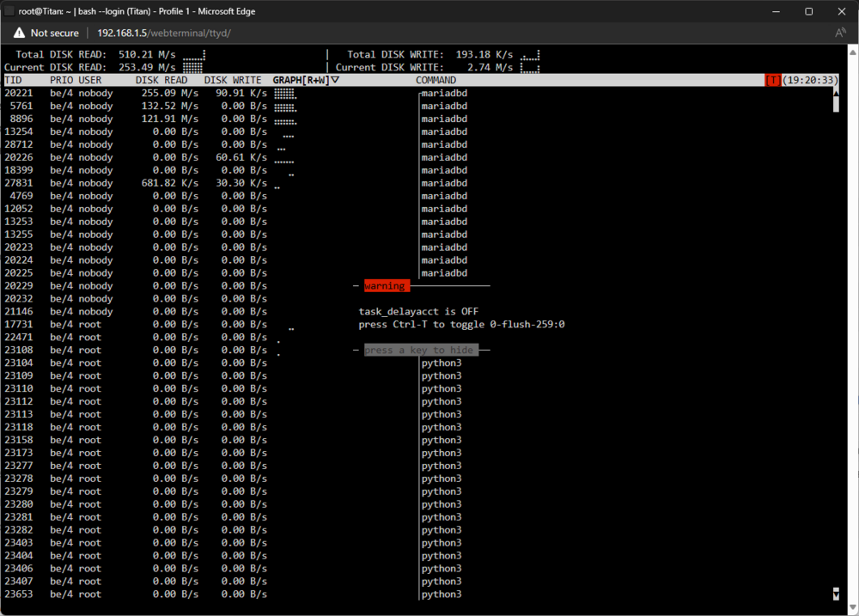Click TID 23104 python3 row

pyautogui.click(x=233, y=363)
